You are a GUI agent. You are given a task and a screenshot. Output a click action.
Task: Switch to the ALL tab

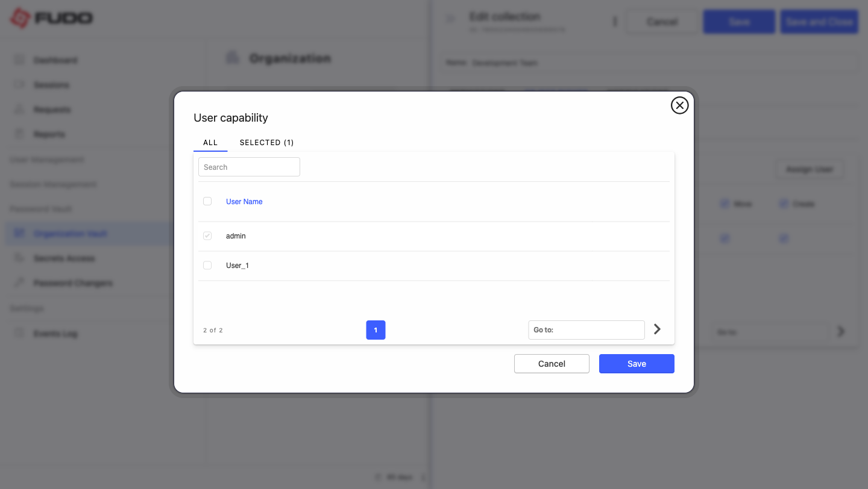coord(210,143)
